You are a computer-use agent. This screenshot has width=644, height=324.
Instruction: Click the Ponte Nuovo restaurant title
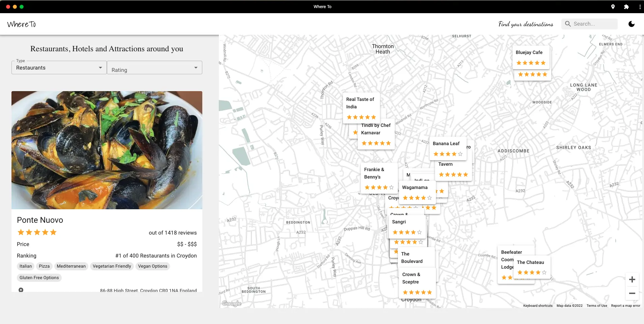click(40, 220)
